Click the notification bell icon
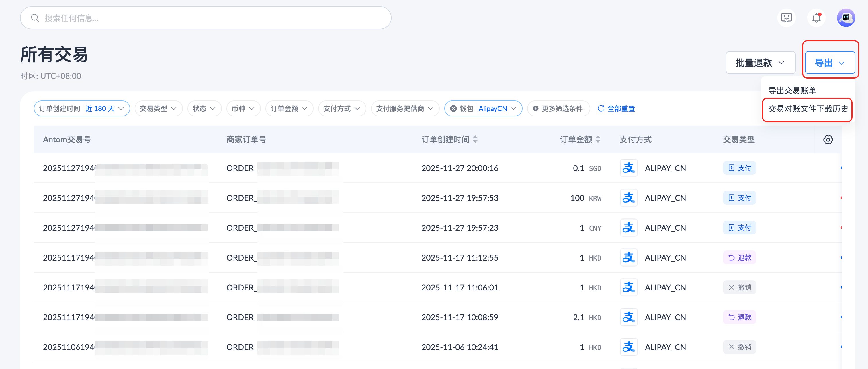 coord(816,18)
